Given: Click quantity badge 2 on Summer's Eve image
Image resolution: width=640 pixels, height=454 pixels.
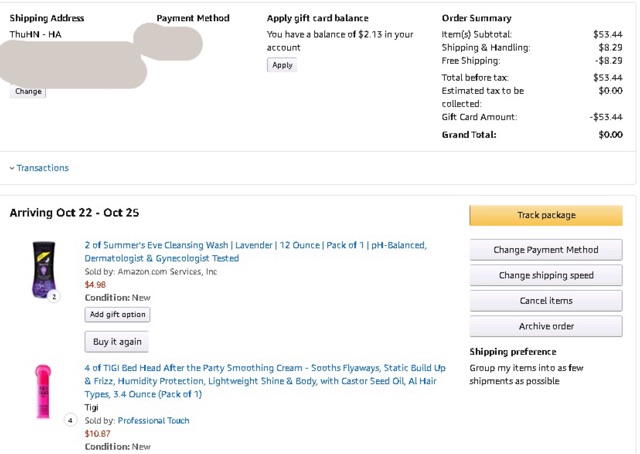Looking at the screenshot, I should (54, 296).
